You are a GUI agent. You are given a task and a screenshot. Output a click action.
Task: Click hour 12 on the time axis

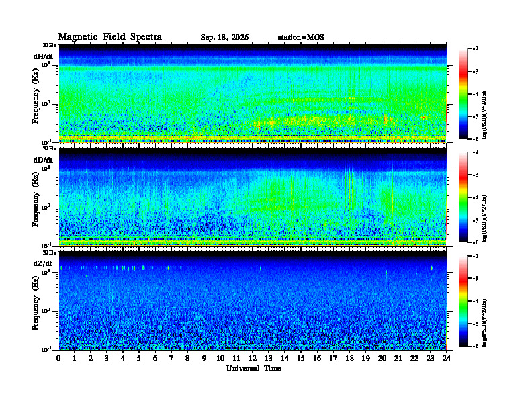tap(253, 358)
